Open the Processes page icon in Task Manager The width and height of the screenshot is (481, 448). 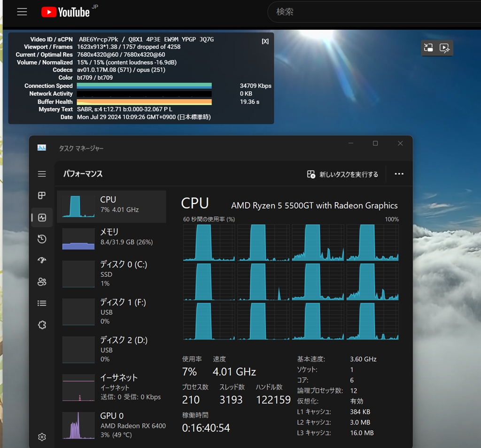tap(42, 195)
